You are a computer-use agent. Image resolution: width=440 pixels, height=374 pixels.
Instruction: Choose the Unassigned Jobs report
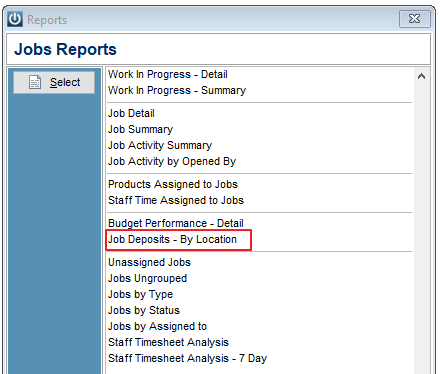[x=150, y=262]
